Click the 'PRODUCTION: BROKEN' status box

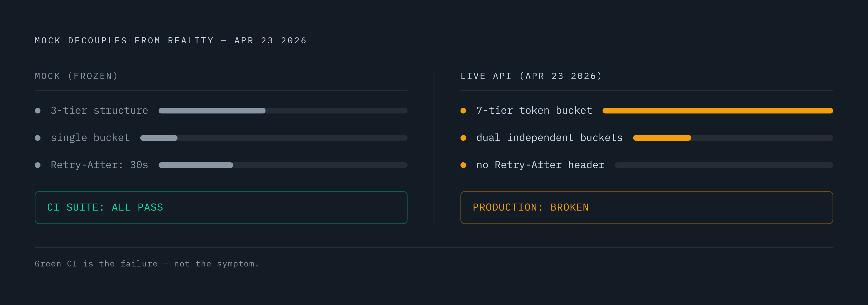(647, 207)
